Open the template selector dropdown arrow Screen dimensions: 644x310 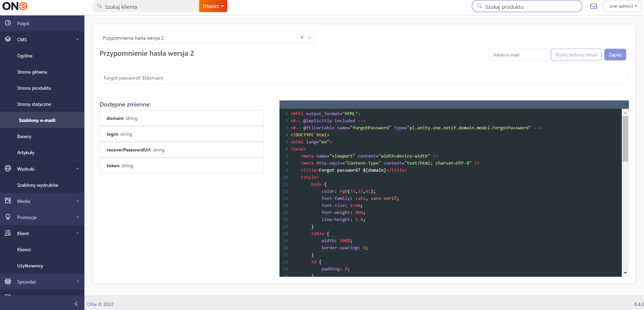pyautogui.click(x=309, y=38)
